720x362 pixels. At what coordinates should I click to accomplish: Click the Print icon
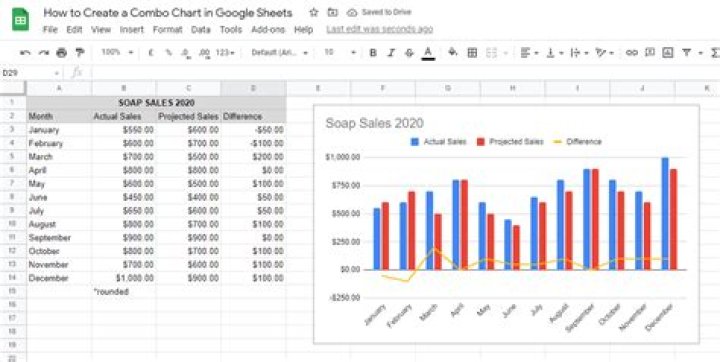tap(62, 53)
